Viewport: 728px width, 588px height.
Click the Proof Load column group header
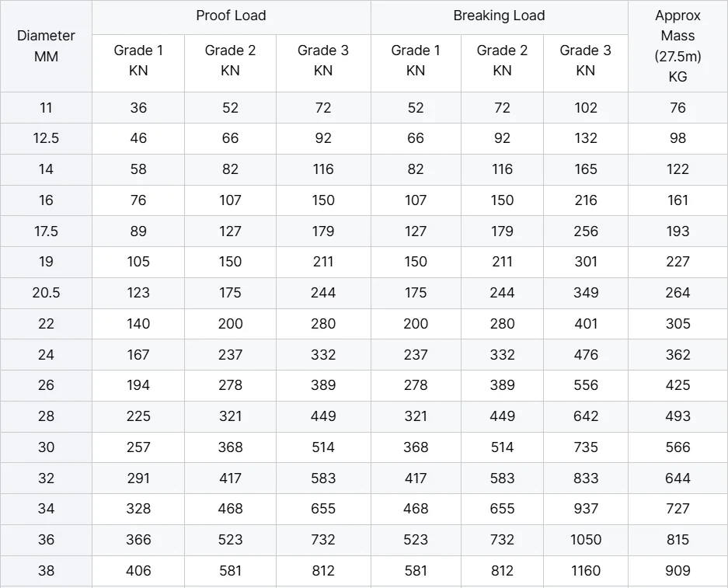coord(231,16)
